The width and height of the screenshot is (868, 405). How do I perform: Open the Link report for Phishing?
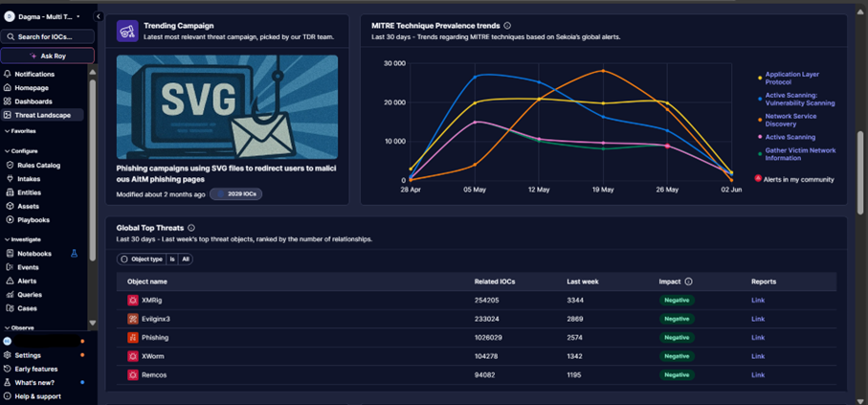(758, 337)
